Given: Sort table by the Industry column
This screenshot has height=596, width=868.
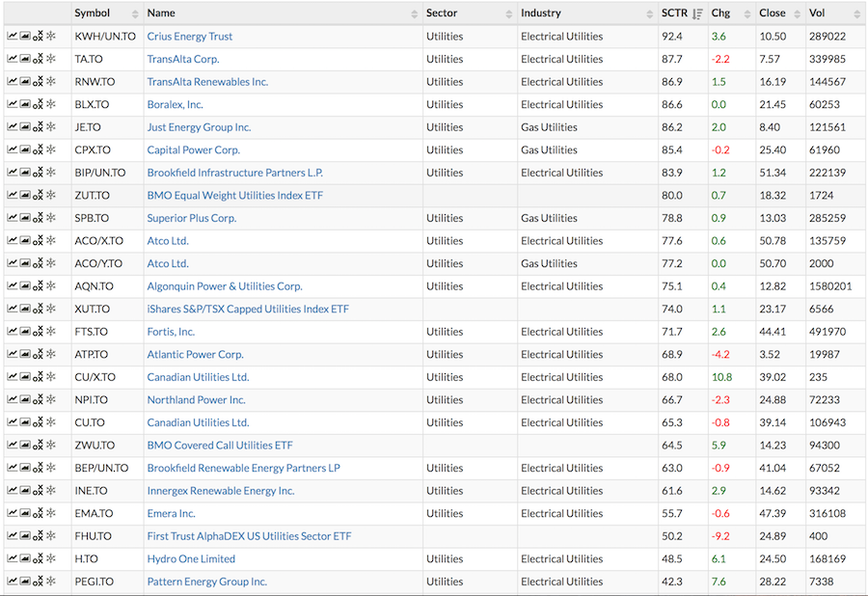Looking at the screenshot, I should 587,14.
